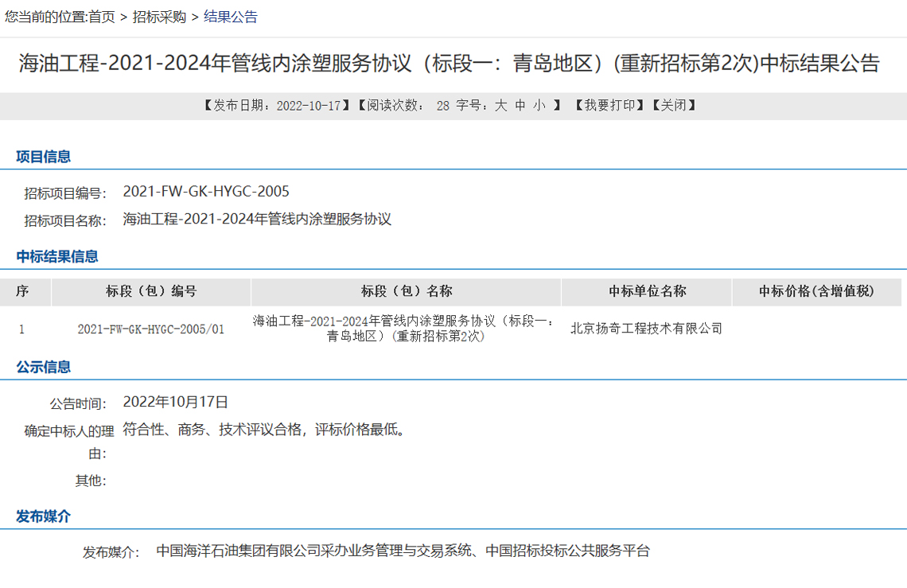Click the reason text 符合性、商务、技术评议合格
Viewport: 907px width, 588px height.
212,429
